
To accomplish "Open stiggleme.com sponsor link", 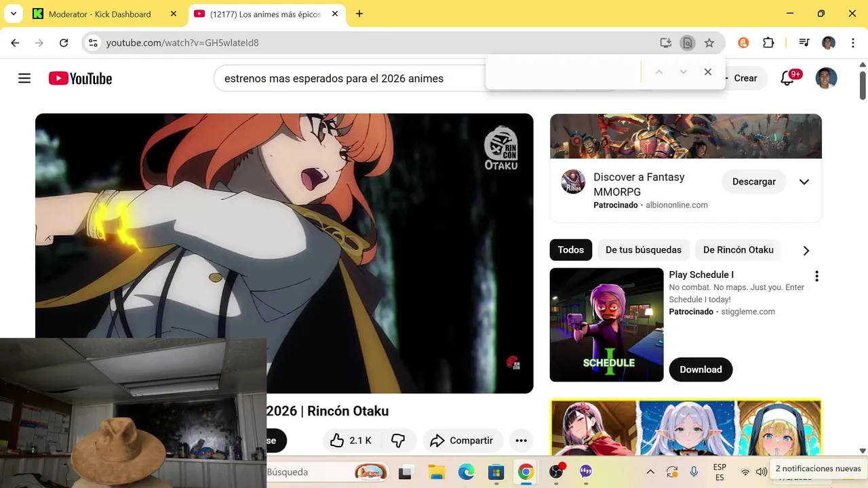I will tap(748, 312).
